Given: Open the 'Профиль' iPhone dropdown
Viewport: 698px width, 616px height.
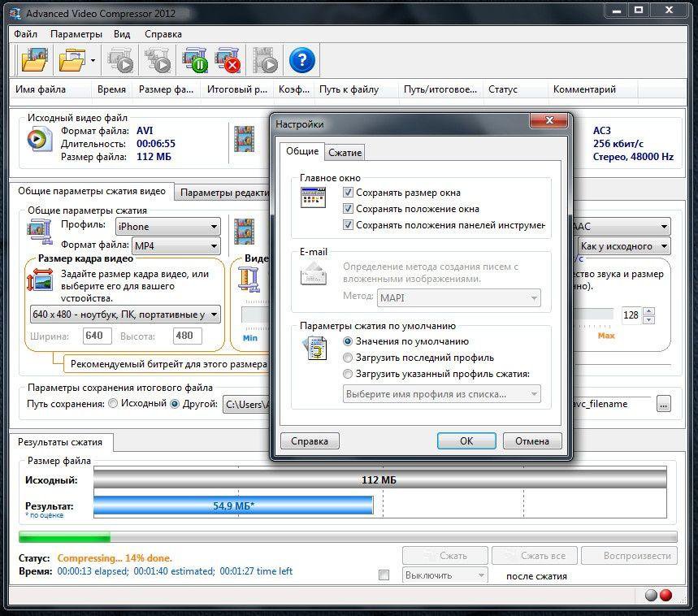Looking at the screenshot, I should point(167,227).
